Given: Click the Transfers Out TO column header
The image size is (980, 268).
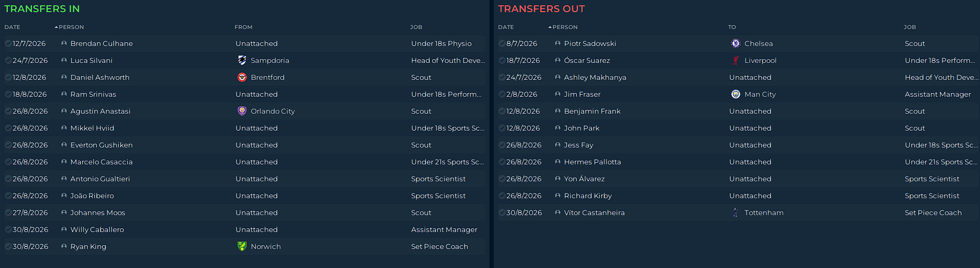Looking at the screenshot, I should 732,27.
